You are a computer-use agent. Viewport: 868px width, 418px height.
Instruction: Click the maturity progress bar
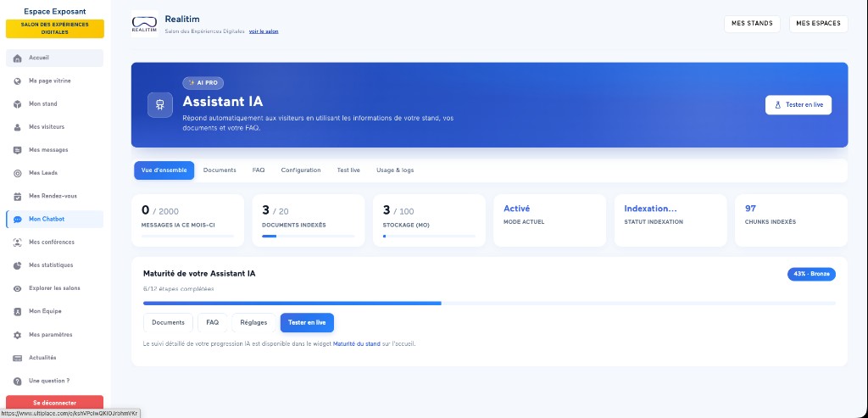click(489, 304)
